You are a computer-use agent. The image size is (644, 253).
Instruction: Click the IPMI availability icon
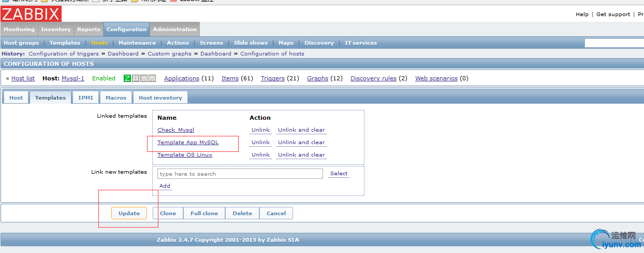152,78
